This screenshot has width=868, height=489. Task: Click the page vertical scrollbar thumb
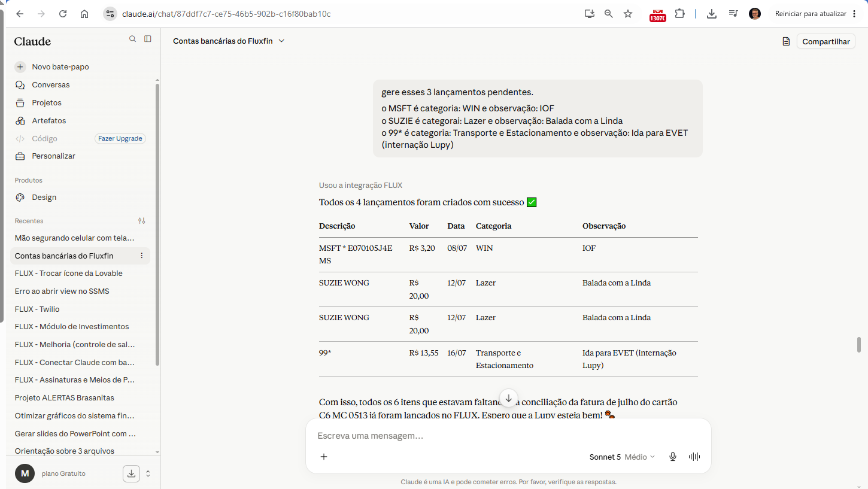point(858,345)
